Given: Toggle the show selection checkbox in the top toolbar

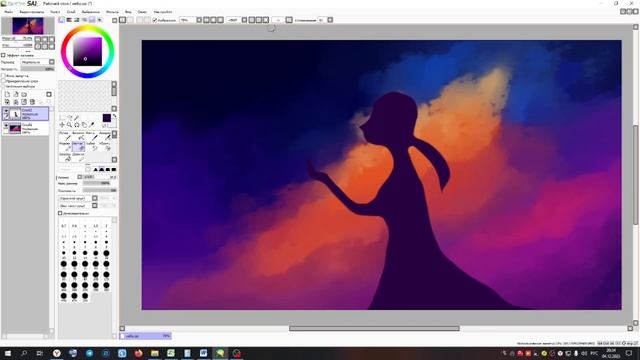Looking at the screenshot, I should (x=155, y=20).
